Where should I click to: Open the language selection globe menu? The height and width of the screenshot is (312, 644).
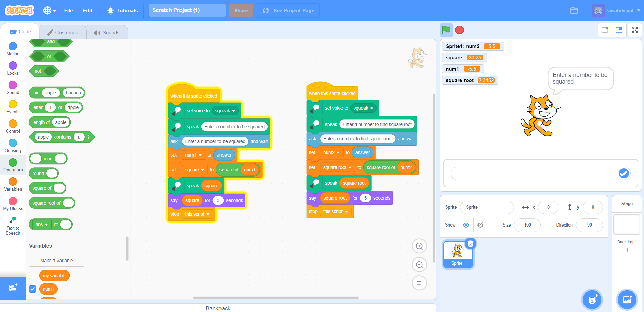pos(49,10)
